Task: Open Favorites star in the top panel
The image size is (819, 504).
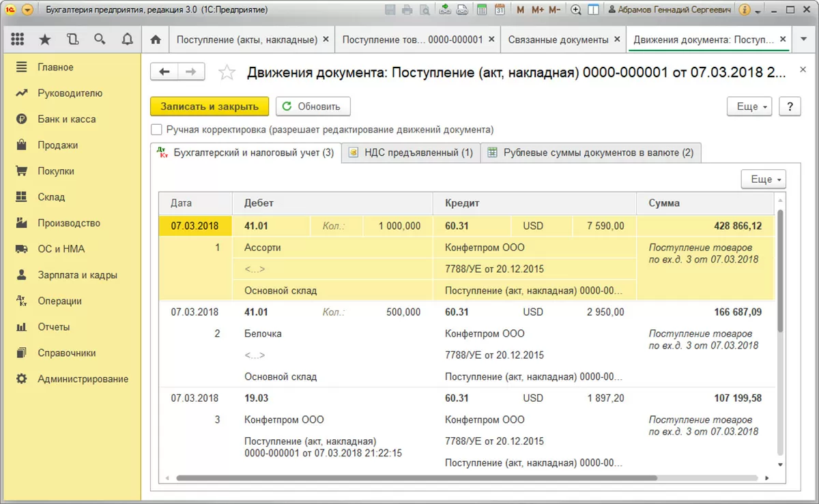Action: 45,40
